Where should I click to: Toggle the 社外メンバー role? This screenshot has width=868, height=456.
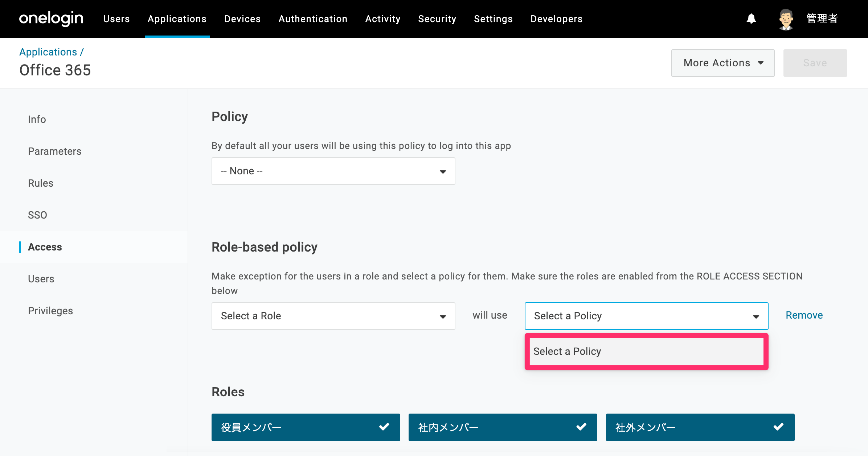point(700,427)
